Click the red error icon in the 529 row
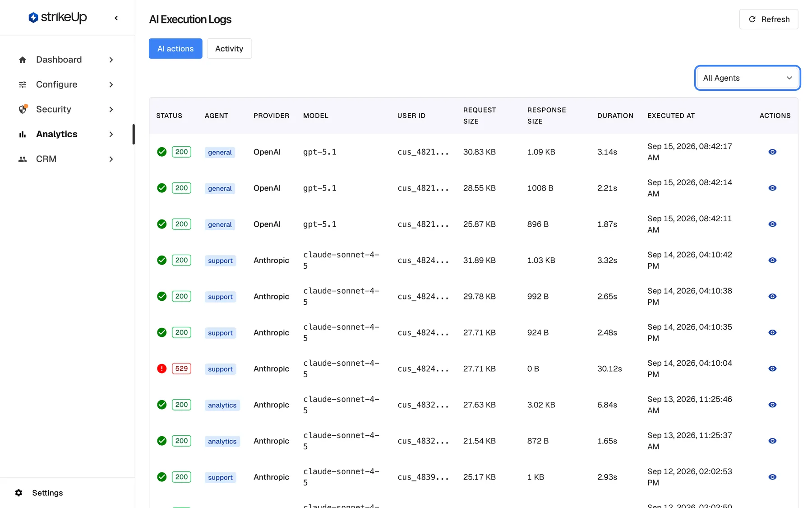 161,368
